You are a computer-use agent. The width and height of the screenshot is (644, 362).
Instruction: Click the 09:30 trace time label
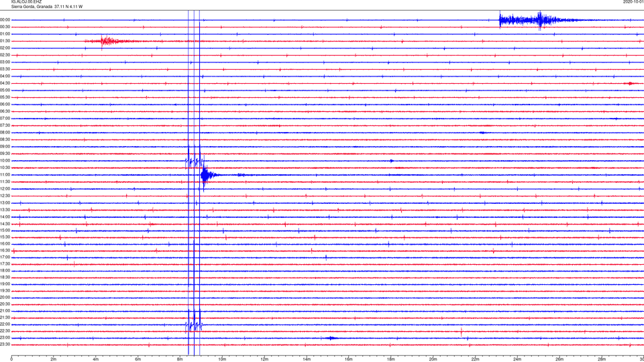tap(5, 154)
